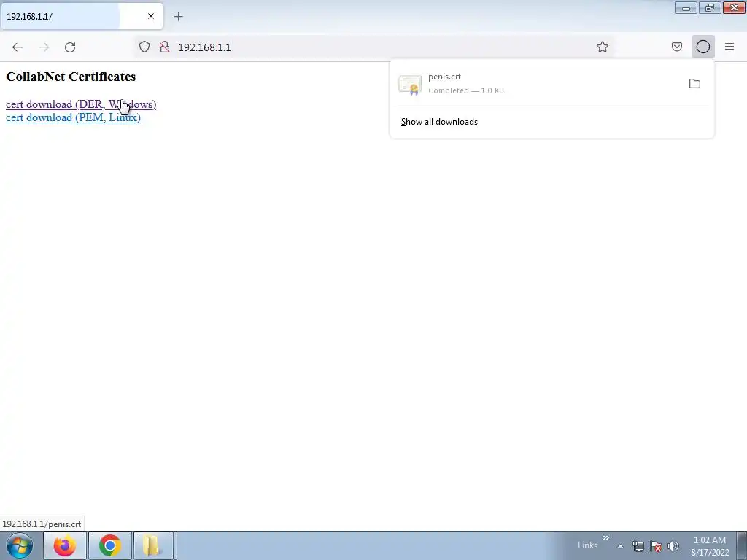Click the forward navigation arrow

(44, 47)
